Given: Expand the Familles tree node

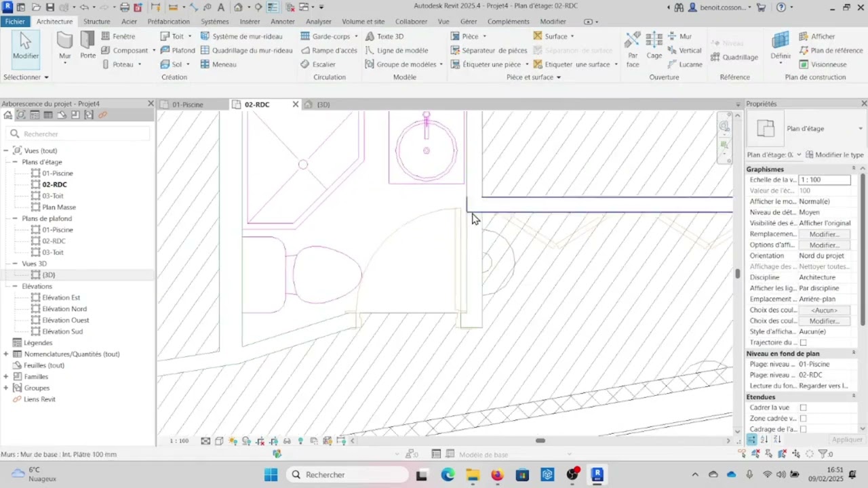Looking at the screenshot, I should pyautogui.click(x=6, y=377).
